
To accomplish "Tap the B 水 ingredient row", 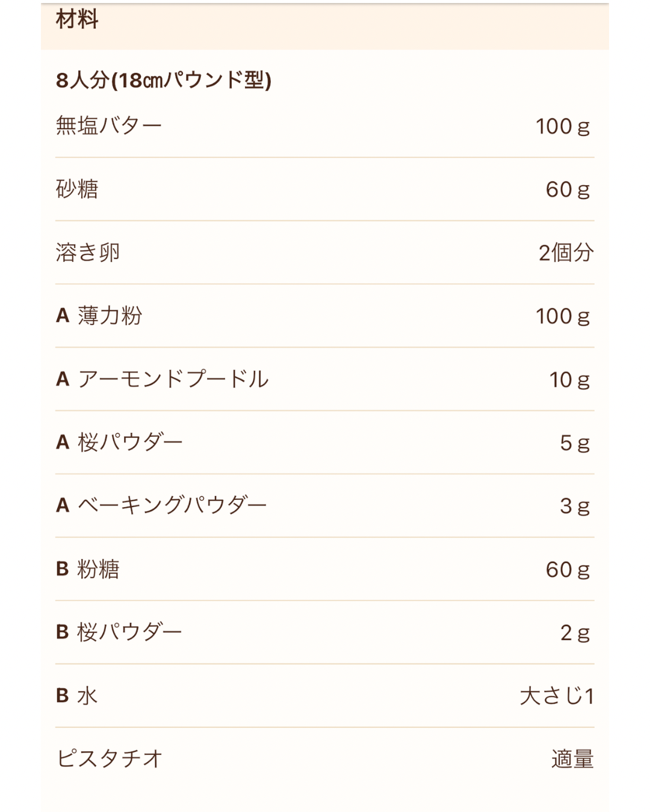I will click(x=325, y=696).
